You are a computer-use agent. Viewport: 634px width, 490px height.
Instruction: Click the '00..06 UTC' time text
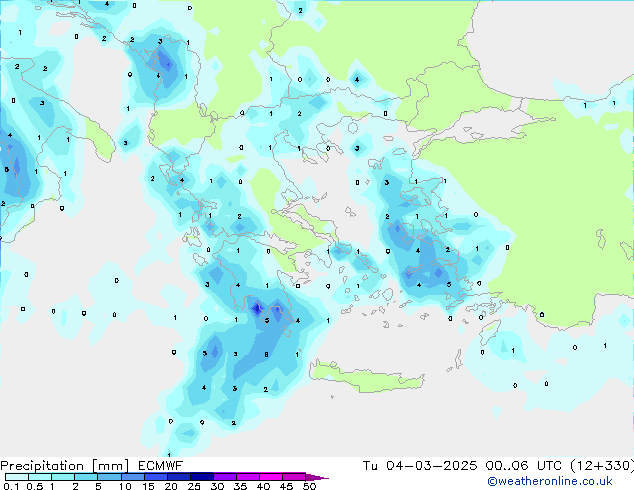524,466
